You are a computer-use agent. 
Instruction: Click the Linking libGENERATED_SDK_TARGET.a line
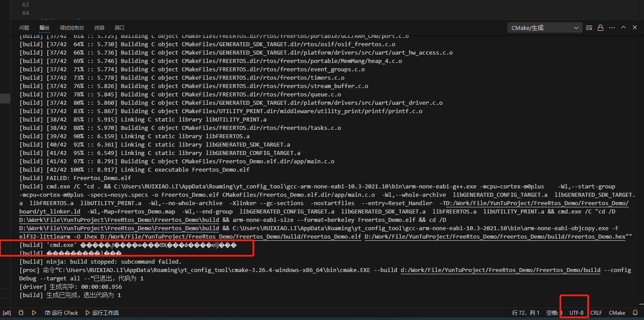pos(154,145)
